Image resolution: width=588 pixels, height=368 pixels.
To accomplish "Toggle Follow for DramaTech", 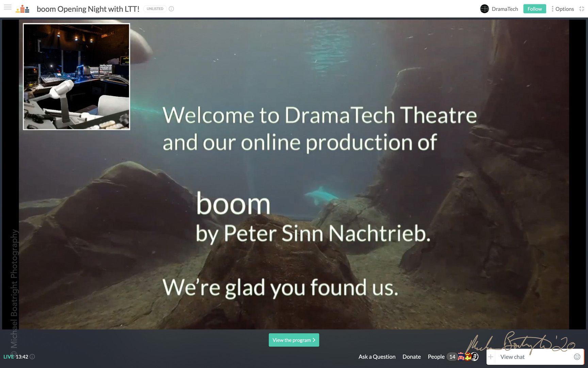I will point(534,9).
